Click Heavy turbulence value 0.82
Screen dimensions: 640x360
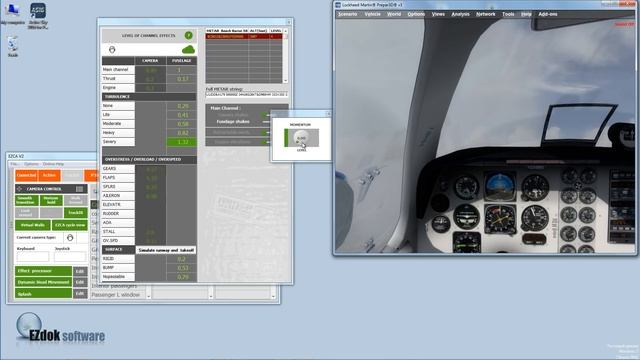point(181,133)
